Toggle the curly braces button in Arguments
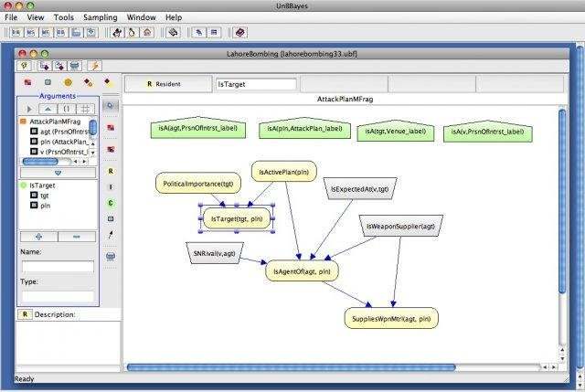Screen dimensions: 585x392 66,108
